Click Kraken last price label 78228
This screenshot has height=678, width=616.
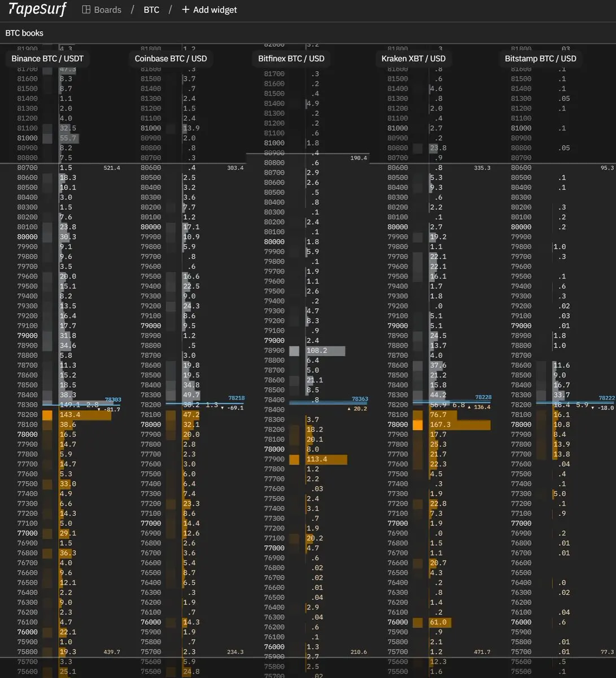click(483, 397)
